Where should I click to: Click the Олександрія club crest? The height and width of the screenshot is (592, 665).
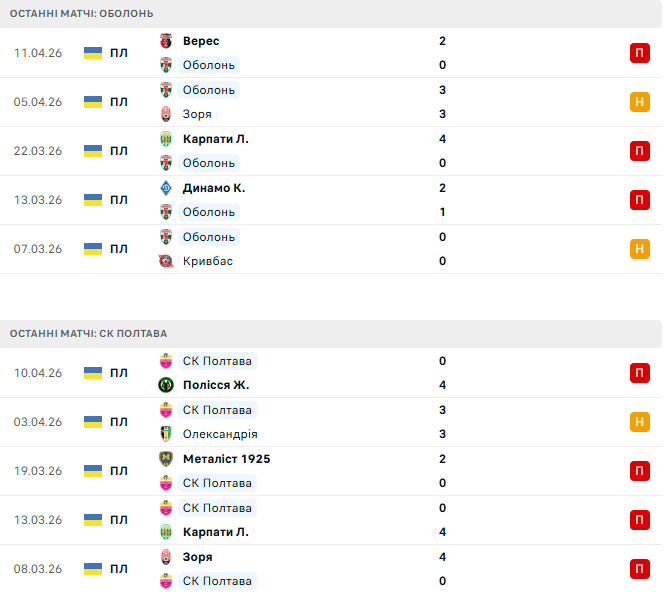click(167, 434)
